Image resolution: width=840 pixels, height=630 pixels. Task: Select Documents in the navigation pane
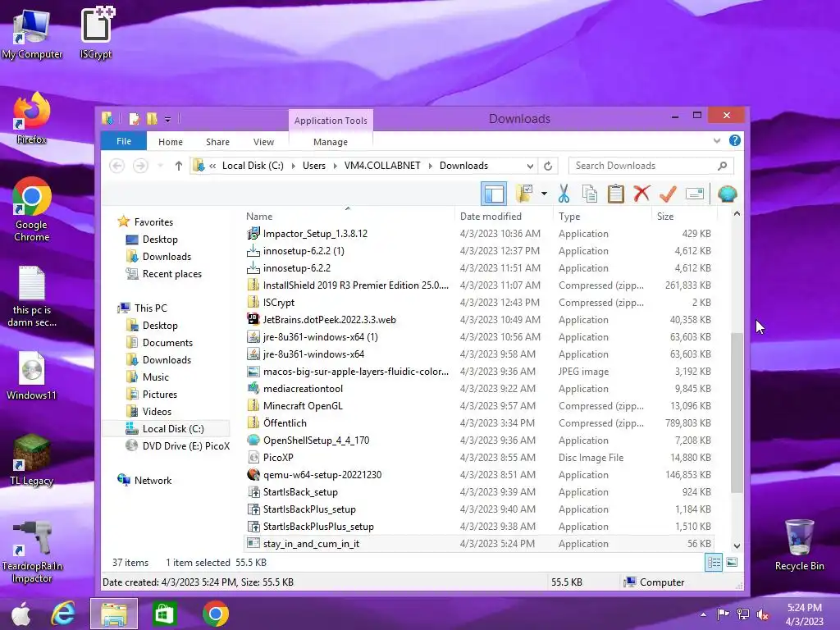[x=167, y=343]
